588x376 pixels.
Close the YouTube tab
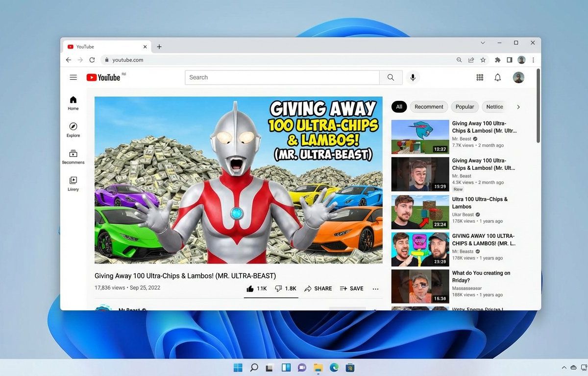coord(145,47)
